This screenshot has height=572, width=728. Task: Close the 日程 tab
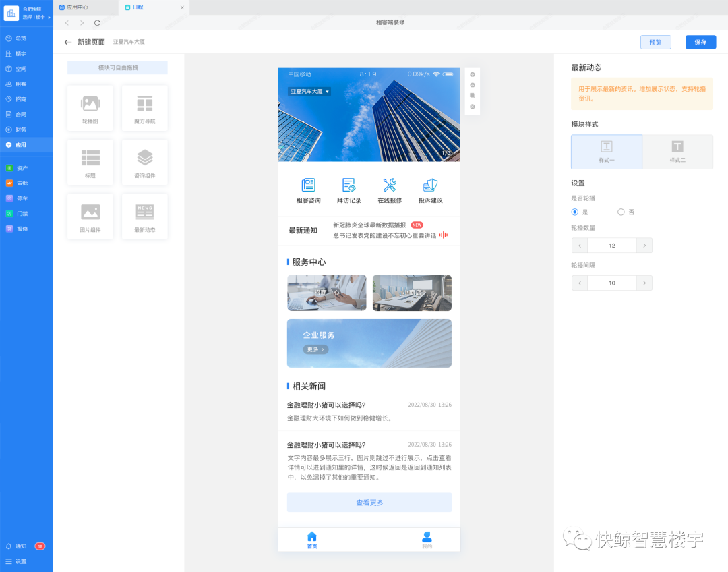pyautogui.click(x=182, y=7)
